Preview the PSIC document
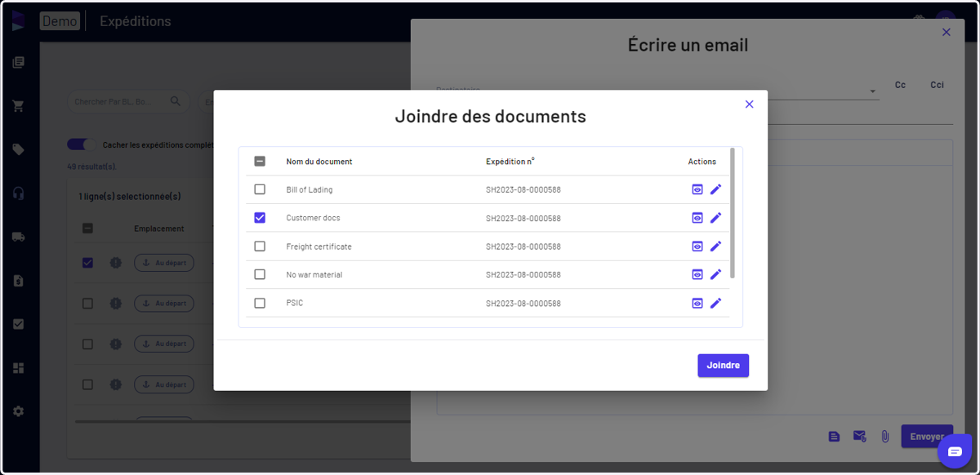This screenshot has width=980, height=475. point(697,303)
